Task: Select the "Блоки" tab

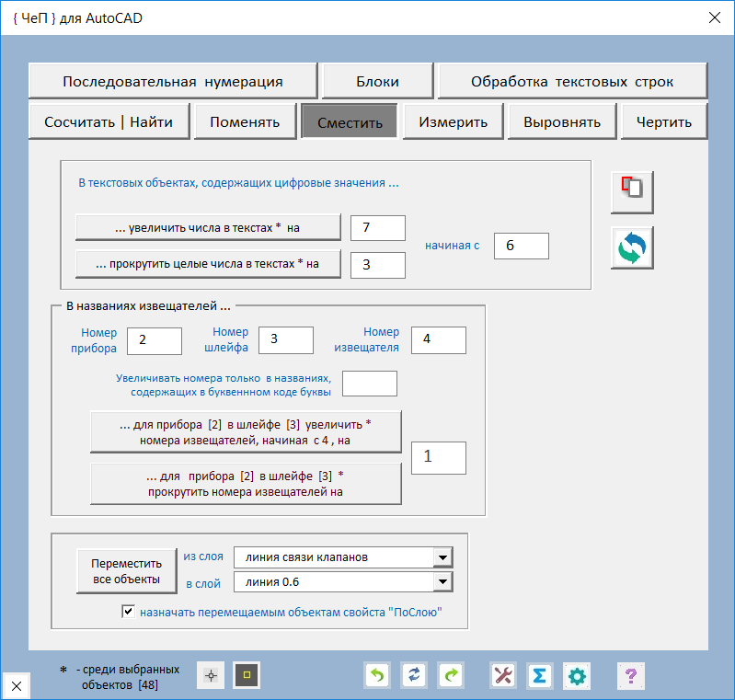Action: pyautogui.click(x=377, y=81)
